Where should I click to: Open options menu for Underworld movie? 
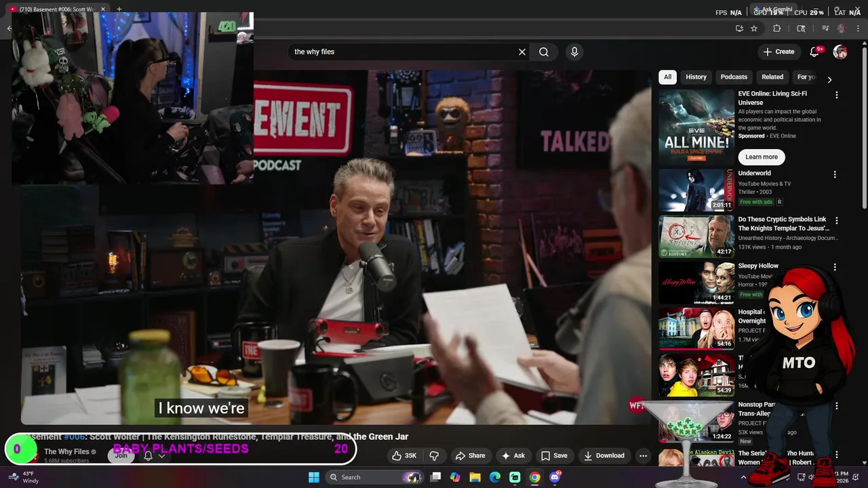click(x=835, y=174)
